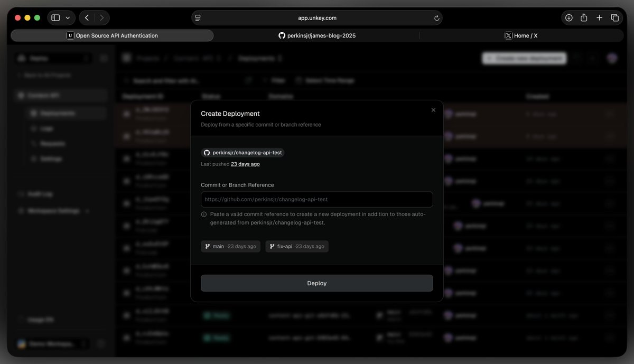Open the Safari downloads icon

pos(568,17)
